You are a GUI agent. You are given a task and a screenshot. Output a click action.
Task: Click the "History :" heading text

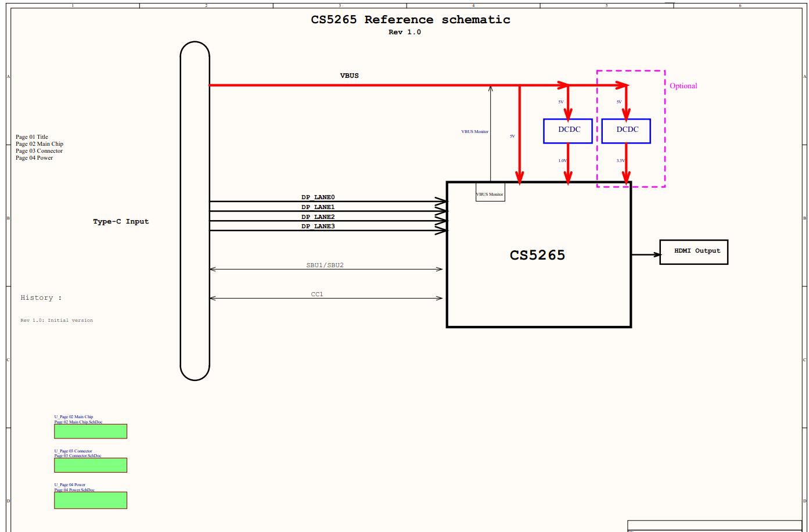click(41, 298)
